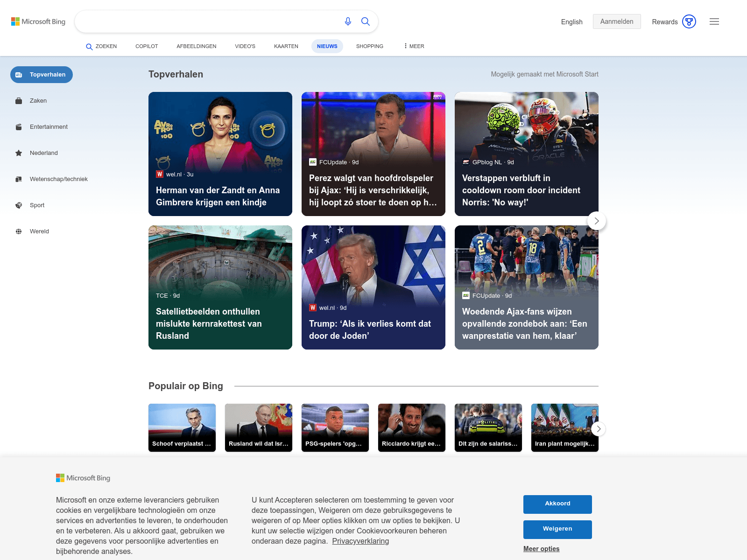The height and width of the screenshot is (560, 747).
Task: Open 'Rusland wil dat Isr…' popular card
Action: pos(259,427)
